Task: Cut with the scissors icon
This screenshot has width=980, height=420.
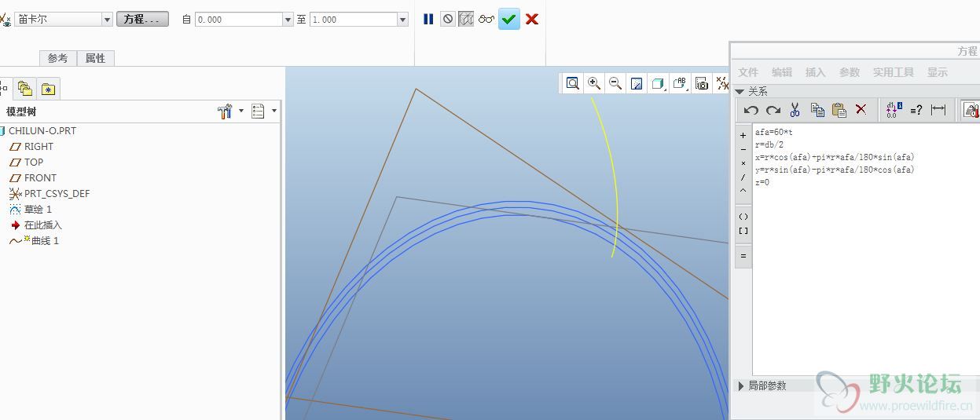Action: click(x=795, y=110)
